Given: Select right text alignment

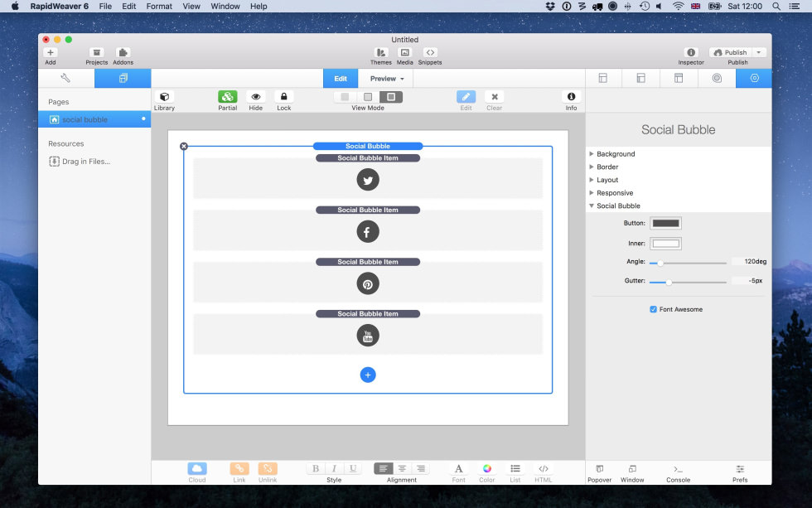Looking at the screenshot, I should (421, 469).
